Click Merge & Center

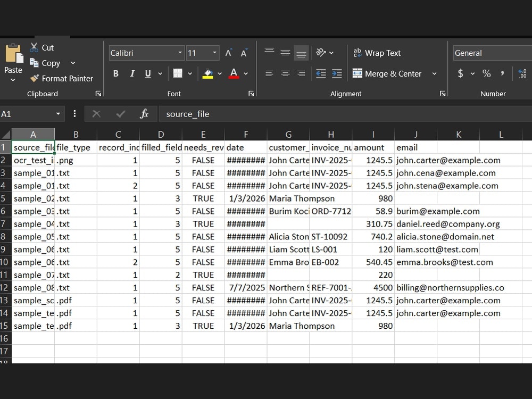coord(387,73)
